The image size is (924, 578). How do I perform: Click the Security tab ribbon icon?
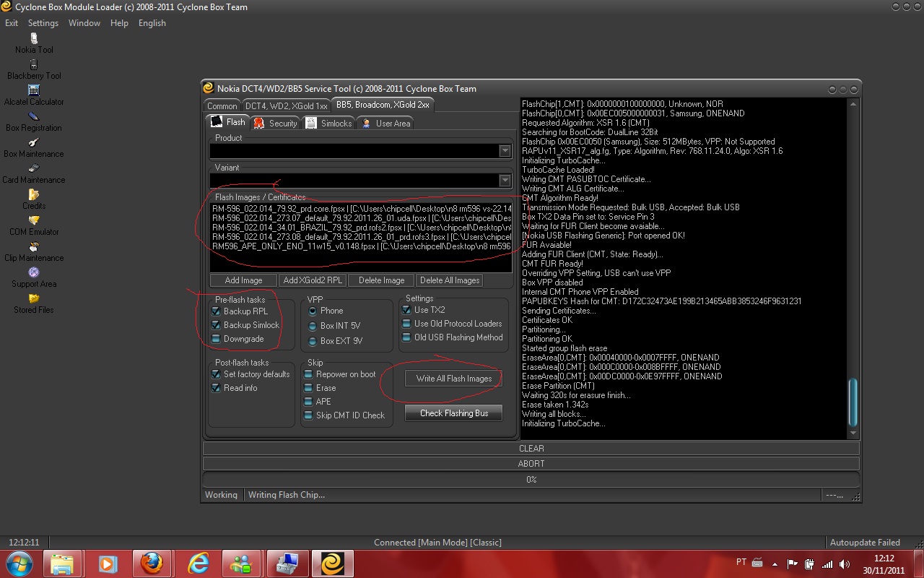259,123
